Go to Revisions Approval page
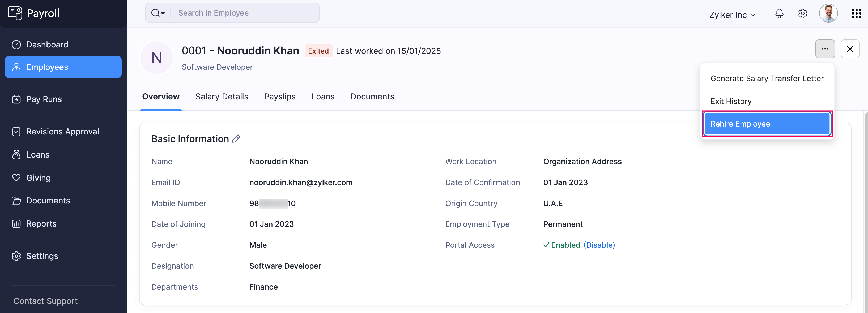This screenshot has height=313, width=868. (62, 132)
